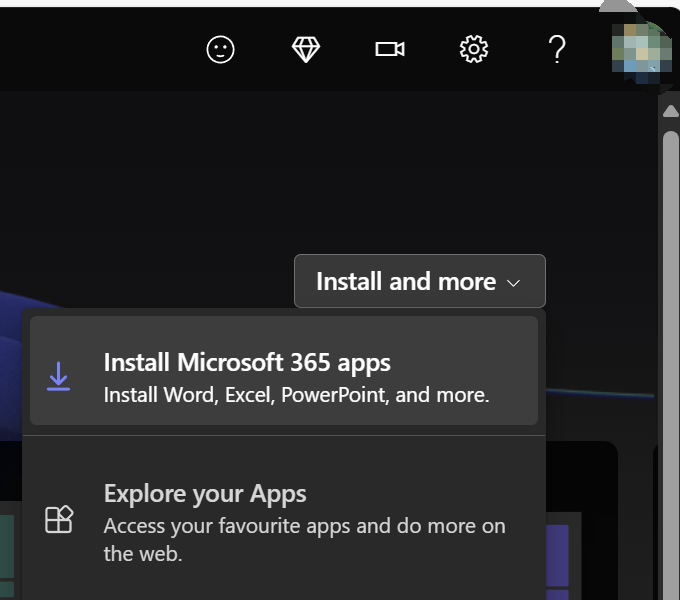Open the diamond premium icon
This screenshot has width=680, height=600.
click(x=306, y=49)
